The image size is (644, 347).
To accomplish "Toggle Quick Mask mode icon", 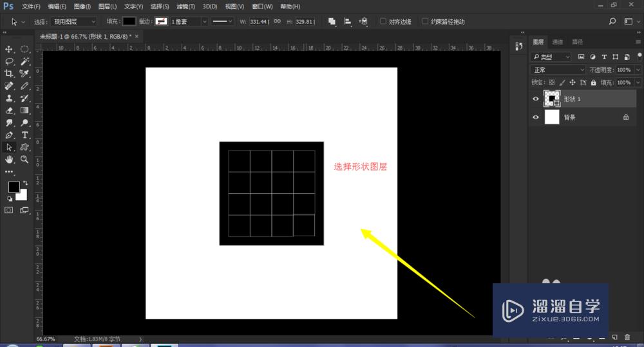I will point(8,211).
